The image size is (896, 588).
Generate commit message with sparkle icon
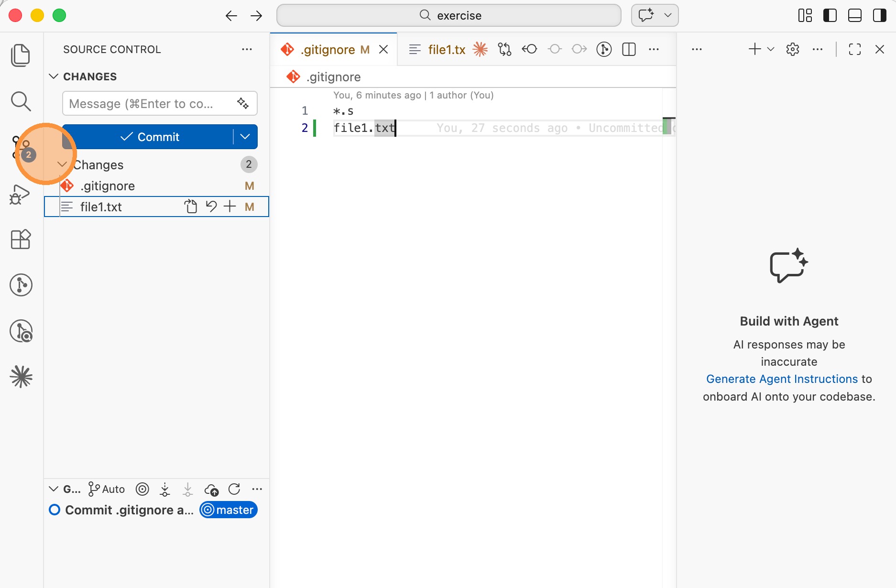coord(243,103)
